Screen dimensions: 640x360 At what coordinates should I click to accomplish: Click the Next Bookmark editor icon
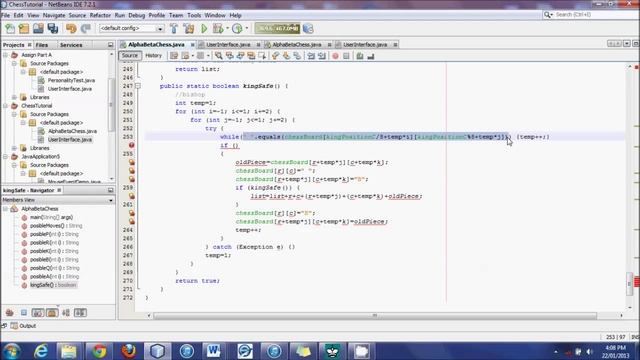287,56
